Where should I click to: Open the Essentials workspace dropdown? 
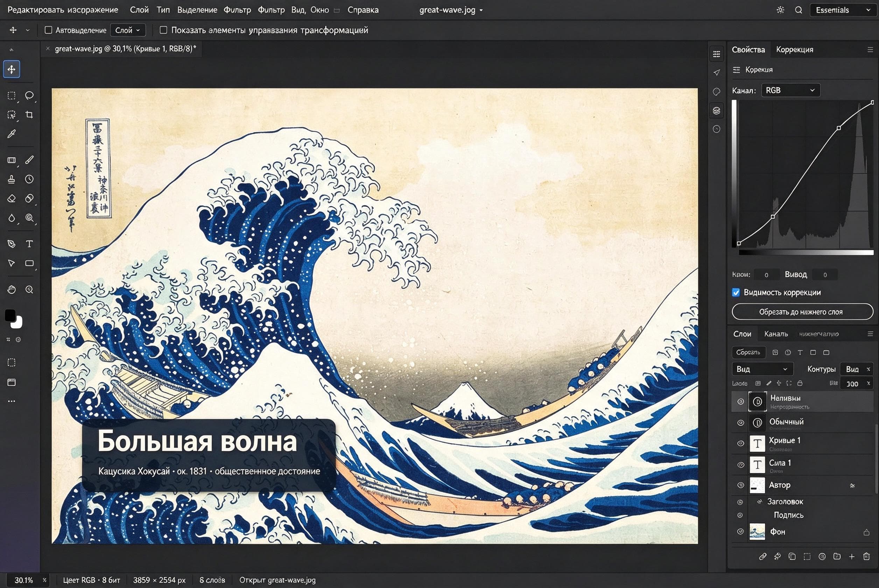click(843, 10)
